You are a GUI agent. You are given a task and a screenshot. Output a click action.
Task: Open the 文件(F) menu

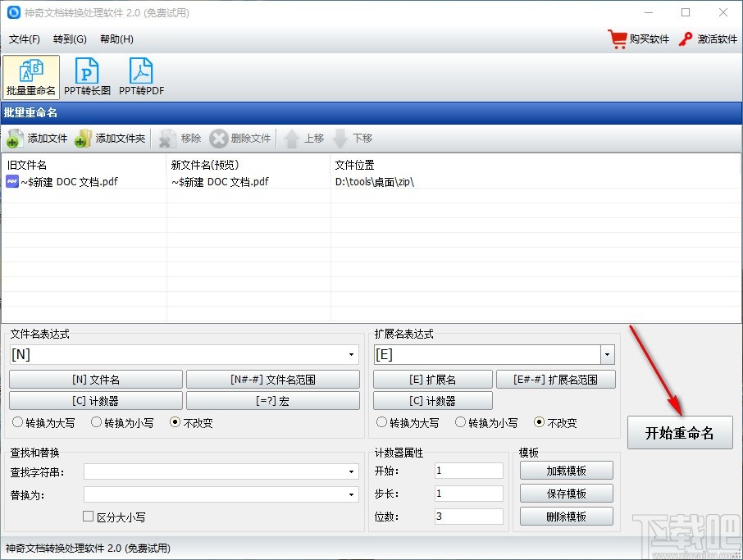coord(24,39)
